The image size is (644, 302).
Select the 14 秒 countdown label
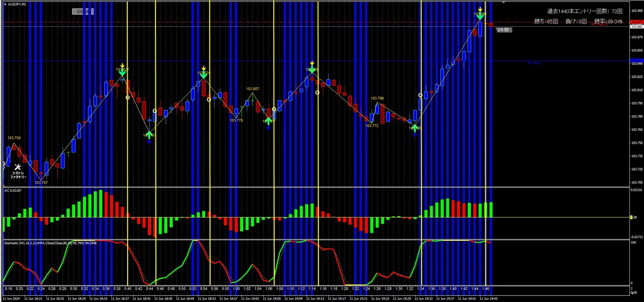[504, 29]
